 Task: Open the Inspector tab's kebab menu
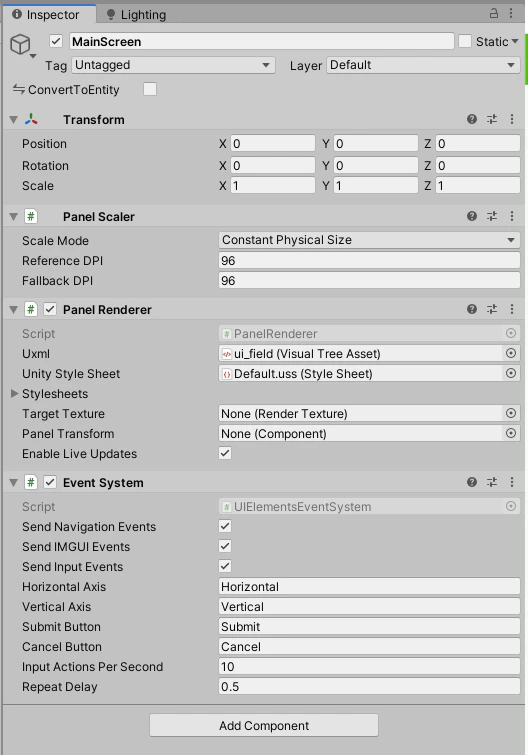[511, 13]
